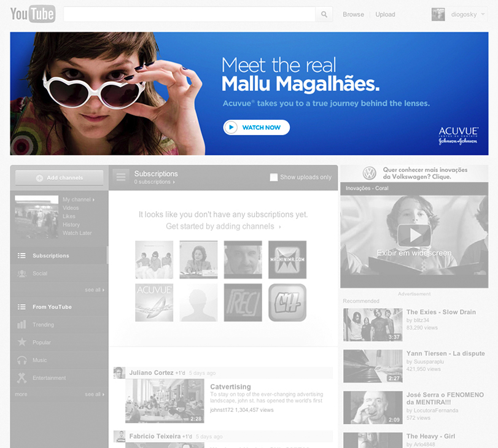The image size is (498, 448).
Task: Click the search magnifier icon
Action: click(324, 14)
